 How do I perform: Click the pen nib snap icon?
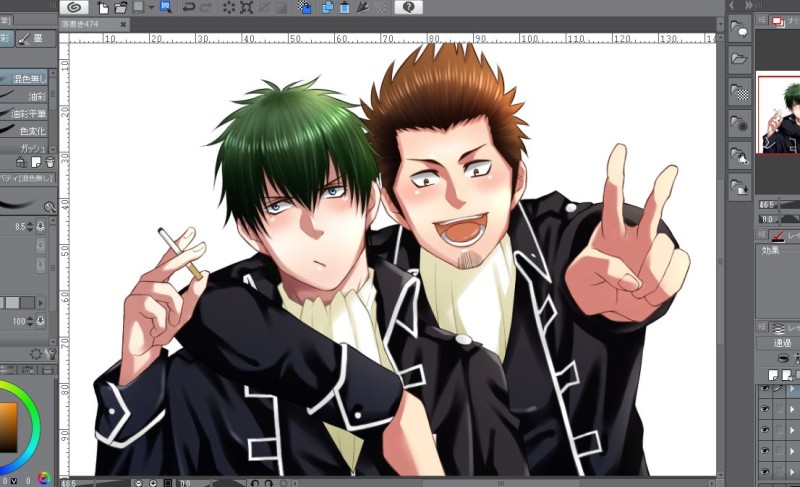(x=363, y=7)
